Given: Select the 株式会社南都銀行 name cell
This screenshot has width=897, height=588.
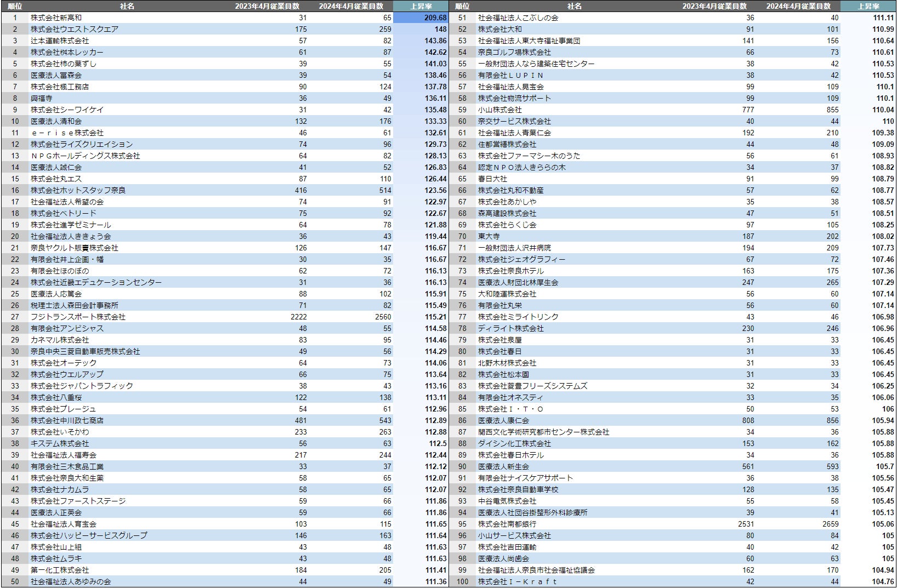Looking at the screenshot, I should coord(507,524).
